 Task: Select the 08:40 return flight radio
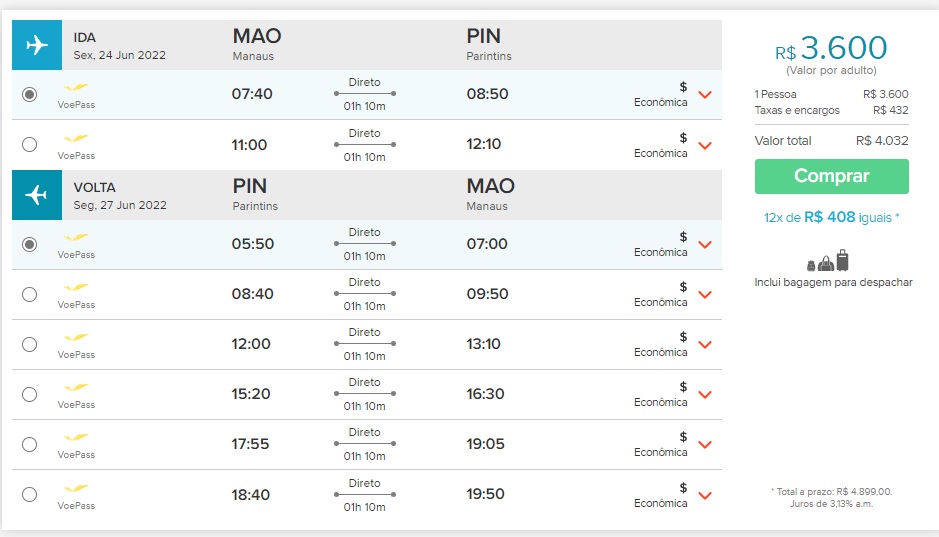(x=29, y=295)
